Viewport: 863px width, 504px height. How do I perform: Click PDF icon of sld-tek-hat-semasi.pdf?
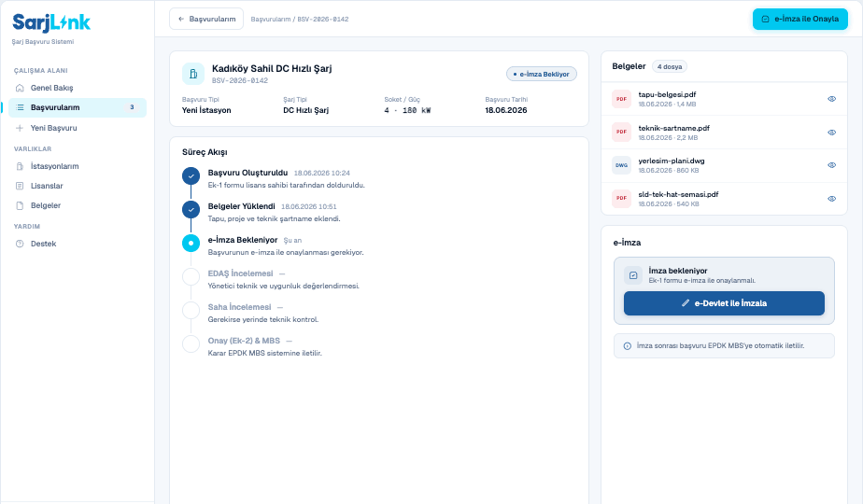point(621,198)
